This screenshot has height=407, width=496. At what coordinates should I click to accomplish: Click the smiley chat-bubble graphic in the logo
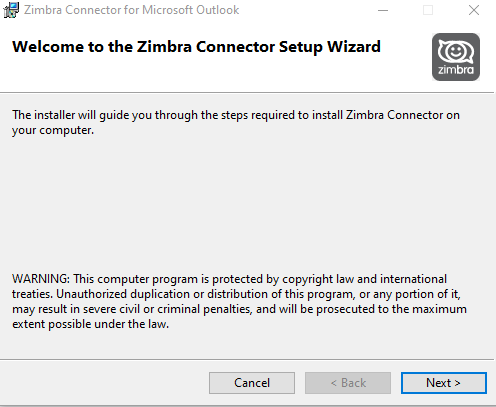point(456,51)
